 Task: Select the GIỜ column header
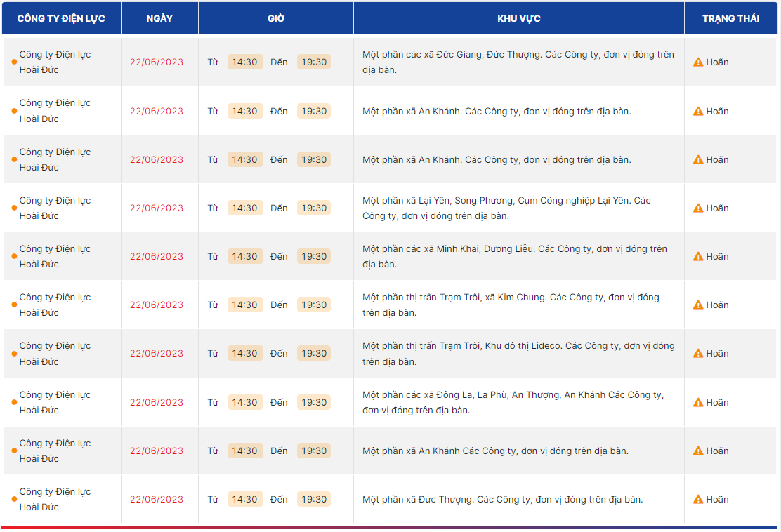click(x=276, y=18)
